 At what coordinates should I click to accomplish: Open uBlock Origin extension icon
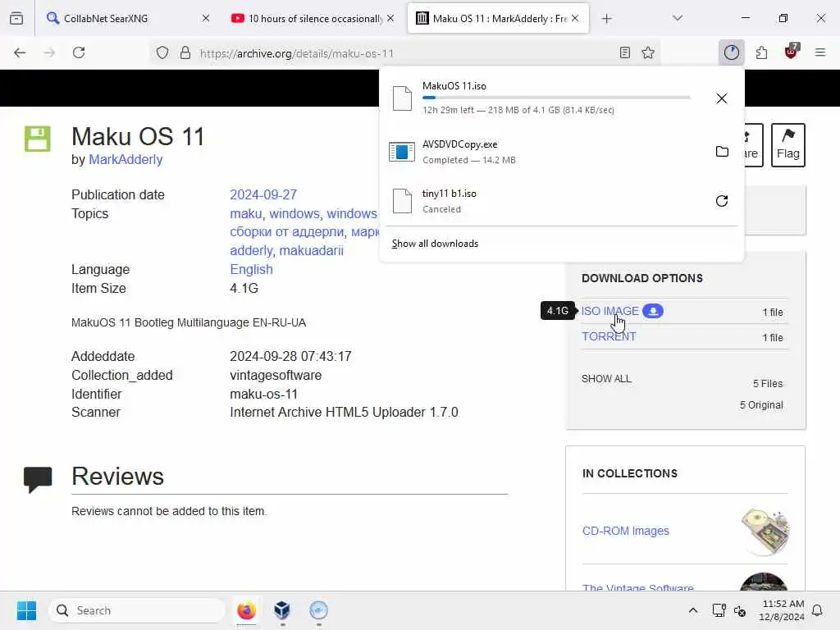coord(792,52)
